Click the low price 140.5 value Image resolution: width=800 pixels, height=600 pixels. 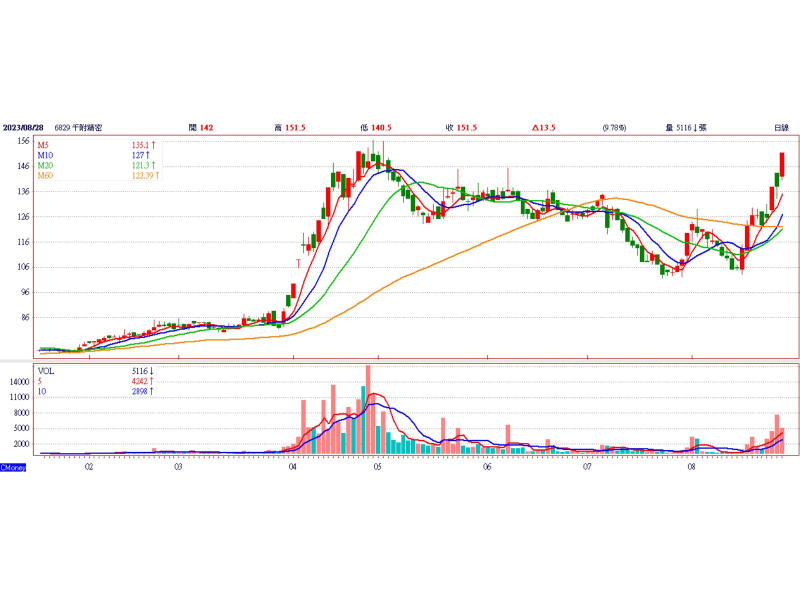point(381,128)
